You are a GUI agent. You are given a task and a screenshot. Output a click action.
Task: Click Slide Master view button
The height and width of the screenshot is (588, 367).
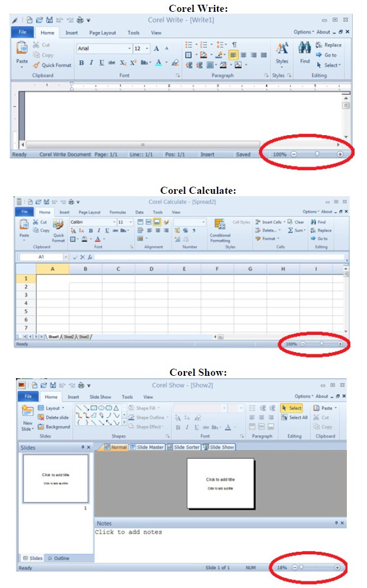click(x=146, y=448)
